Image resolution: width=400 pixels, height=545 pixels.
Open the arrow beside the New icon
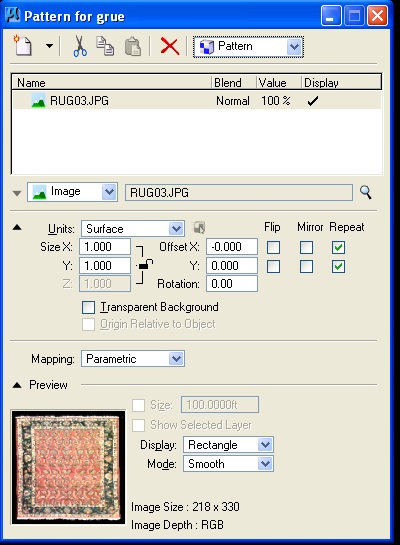pos(49,46)
